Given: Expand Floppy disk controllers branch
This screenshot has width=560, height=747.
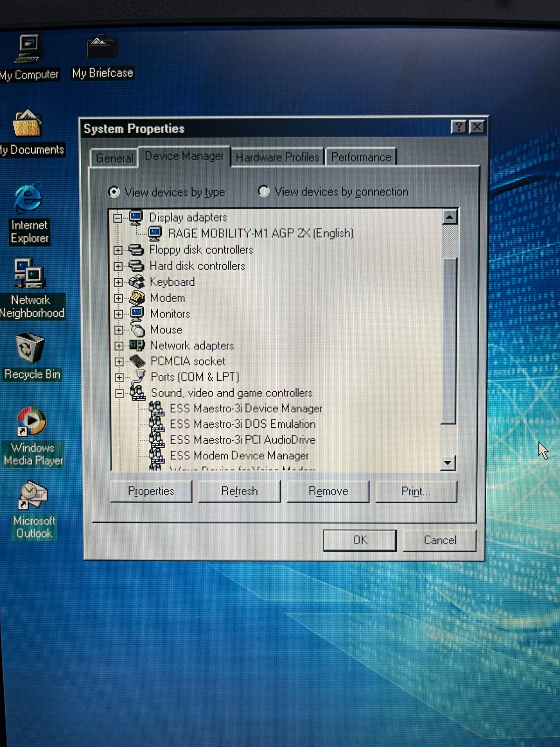Looking at the screenshot, I should [x=118, y=250].
